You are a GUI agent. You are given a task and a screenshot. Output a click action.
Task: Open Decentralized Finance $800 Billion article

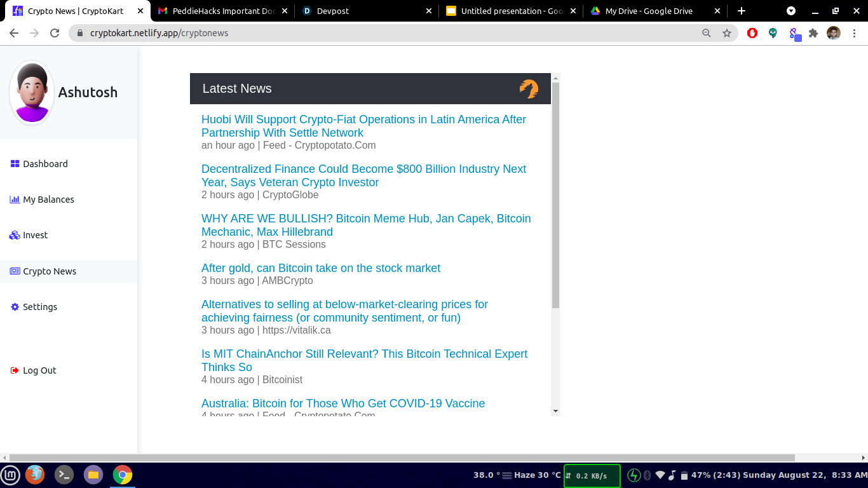363,175
